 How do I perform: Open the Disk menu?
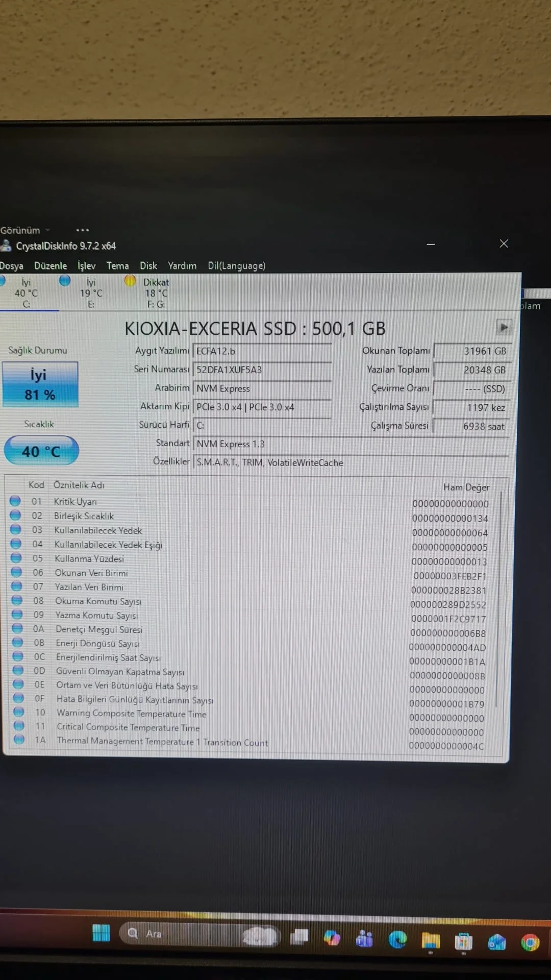click(148, 266)
